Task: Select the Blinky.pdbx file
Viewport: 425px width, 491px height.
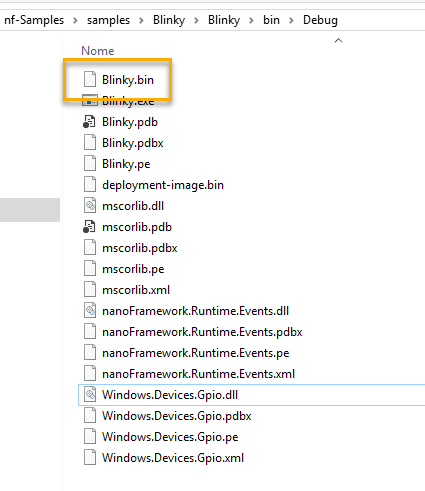Action: pyautogui.click(x=133, y=143)
